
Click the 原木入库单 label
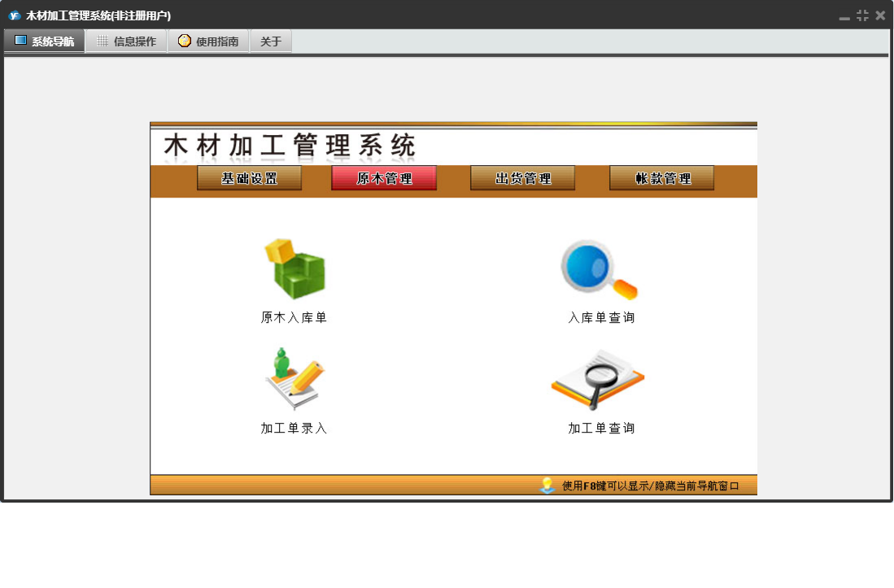click(294, 317)
